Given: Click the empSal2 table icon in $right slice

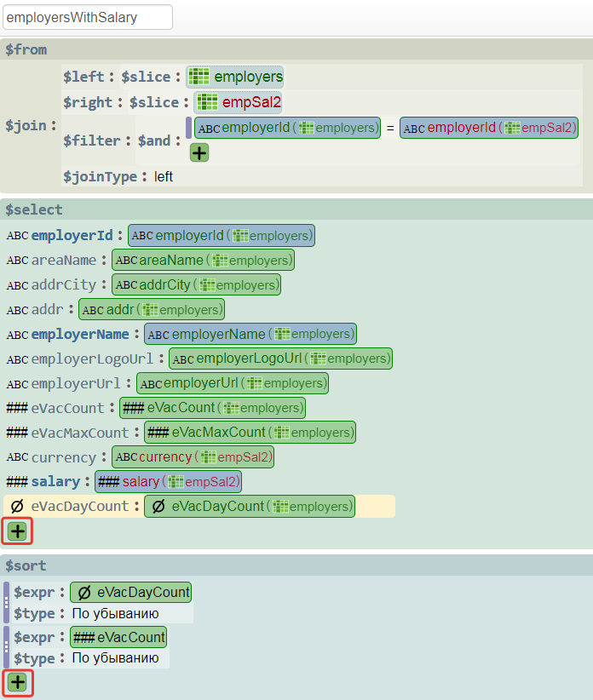Looking at the screenshot, I should [207, 102].
